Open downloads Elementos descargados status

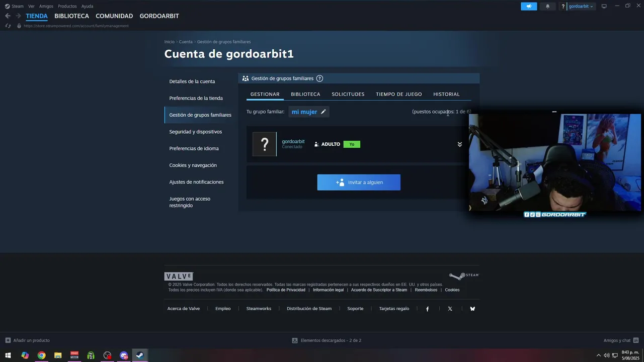click(327, 340)
